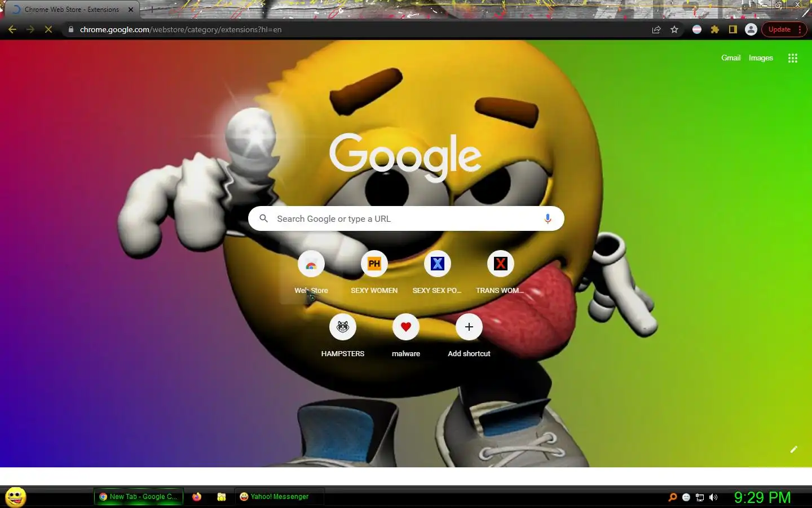
Task: Open the Extensions puzzle piece menu
Action: 715,29
